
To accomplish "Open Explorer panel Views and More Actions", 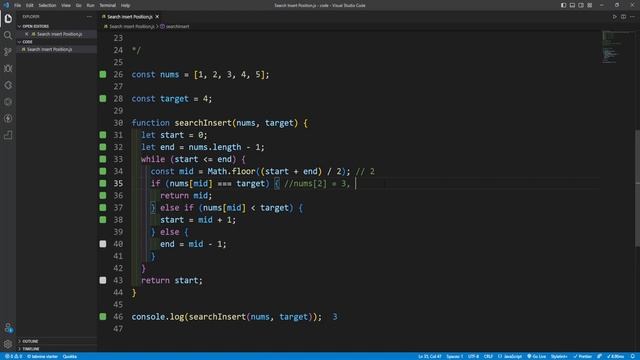I will [x=89, y=17].
